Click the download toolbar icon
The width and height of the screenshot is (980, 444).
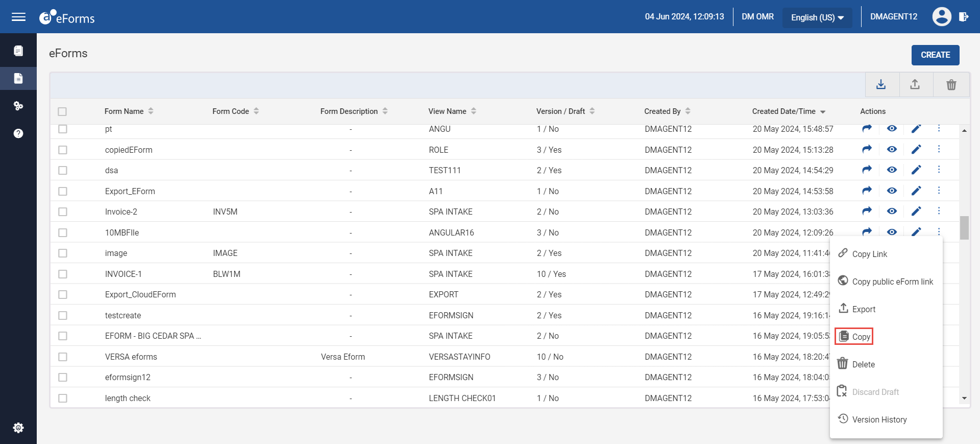(x=881, y=84)
